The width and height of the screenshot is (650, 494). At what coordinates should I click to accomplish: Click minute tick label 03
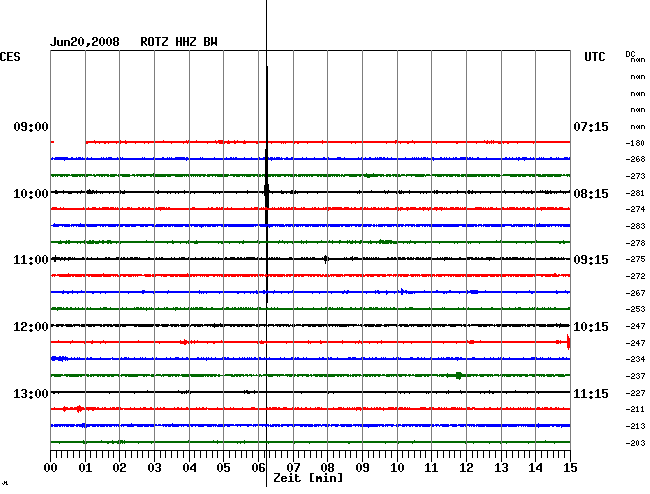tap(154, 468)
